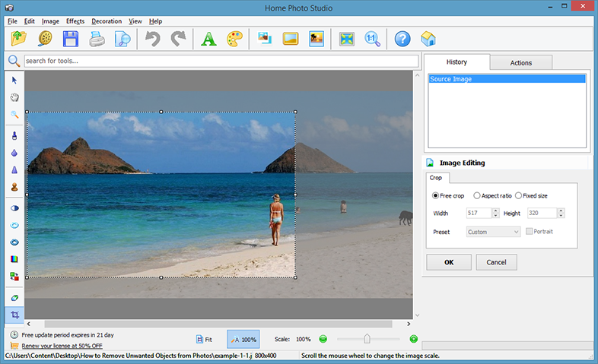Undo the last action

click(153, 39)
